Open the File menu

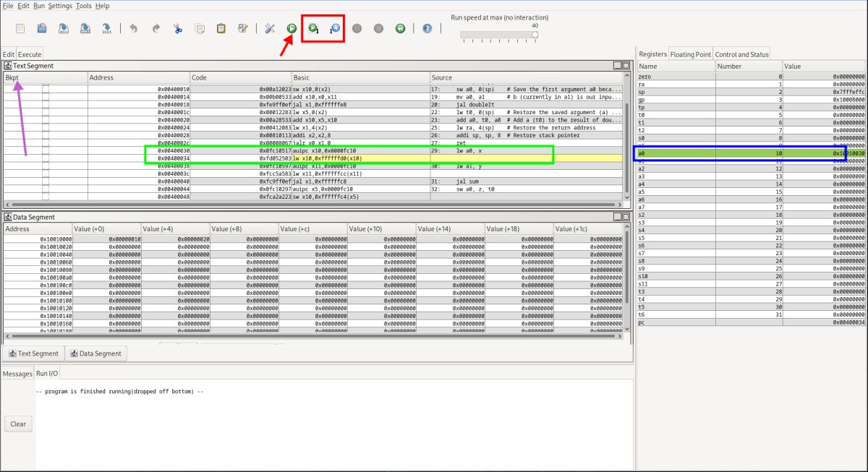[8, 5]
